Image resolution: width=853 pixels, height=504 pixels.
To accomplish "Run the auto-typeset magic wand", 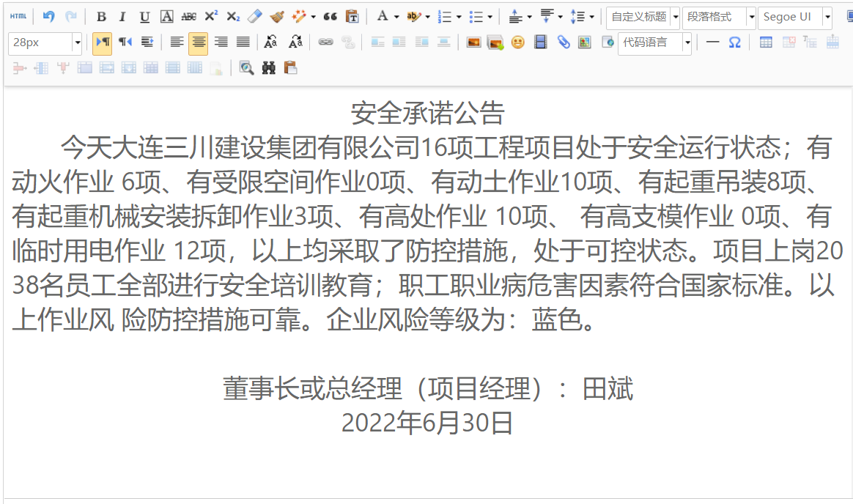I will (299, 17).
